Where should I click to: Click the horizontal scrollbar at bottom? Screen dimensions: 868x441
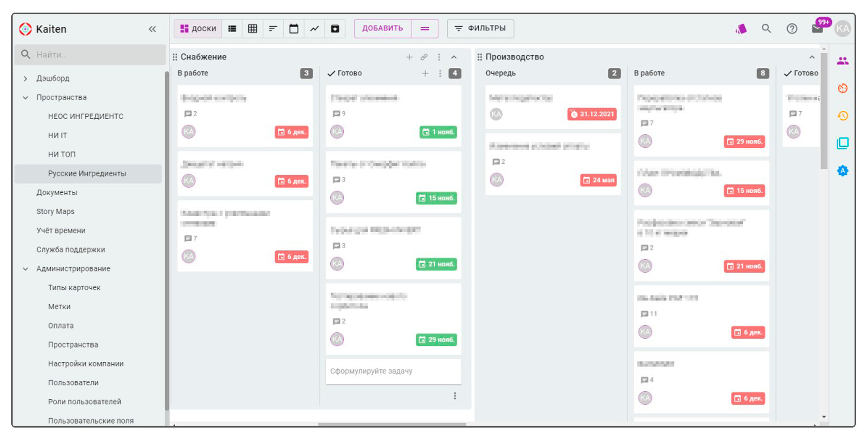[391, 425]
